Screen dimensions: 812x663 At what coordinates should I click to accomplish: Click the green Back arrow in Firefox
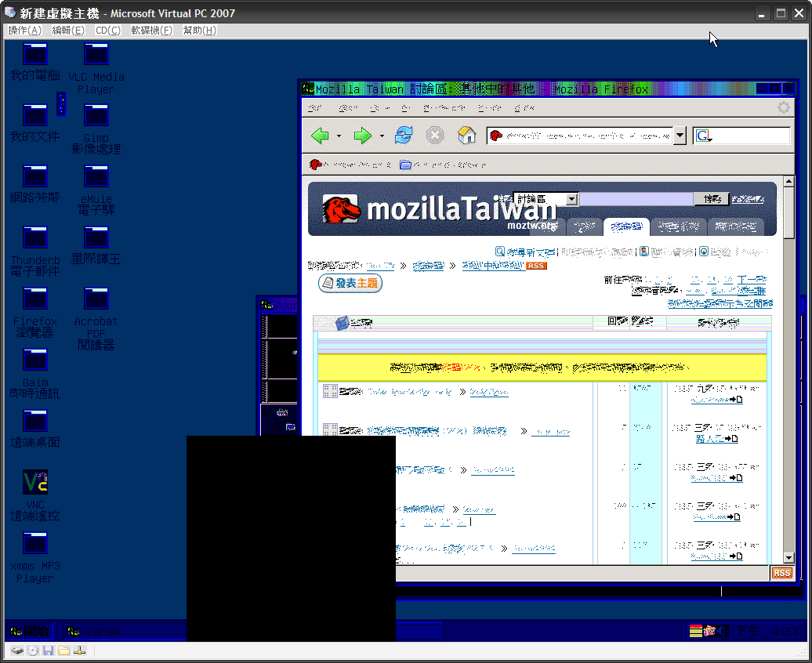[x=320, y=136]
